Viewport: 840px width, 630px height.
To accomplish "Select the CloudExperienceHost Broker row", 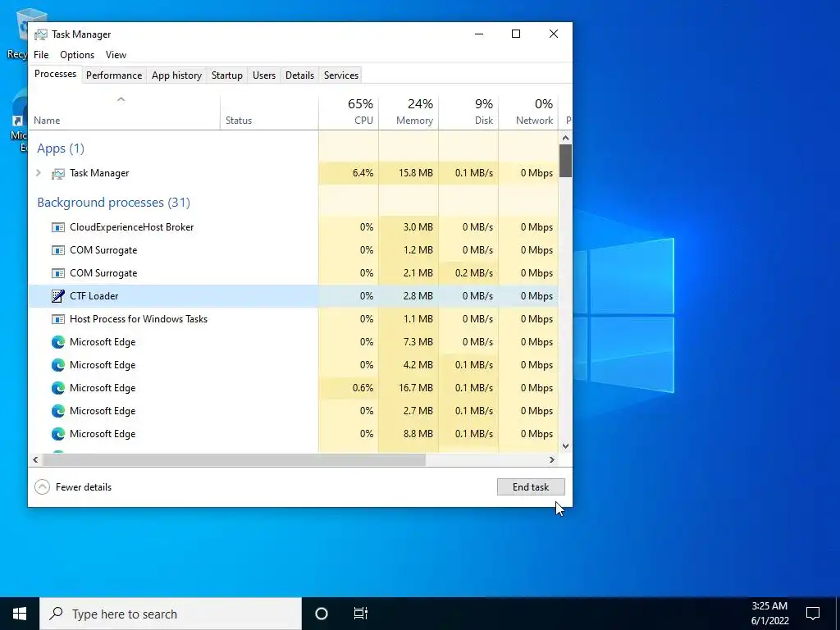I will (293, 227).
